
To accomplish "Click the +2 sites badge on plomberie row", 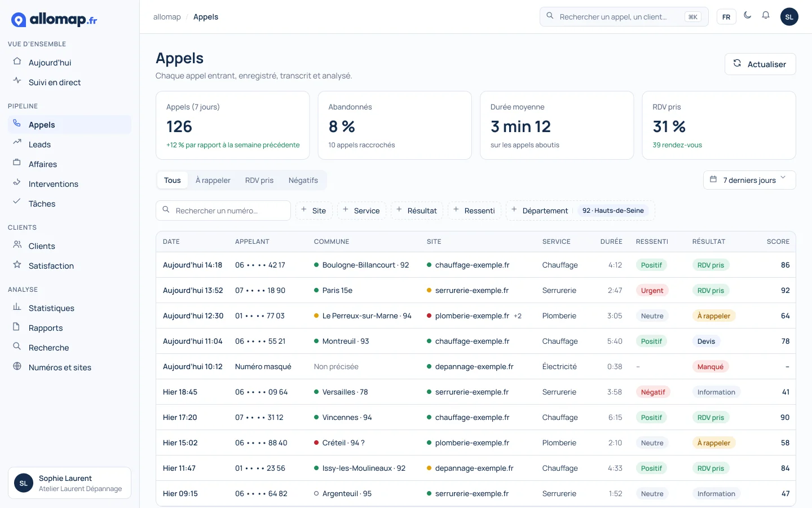I will coord(518,316).
